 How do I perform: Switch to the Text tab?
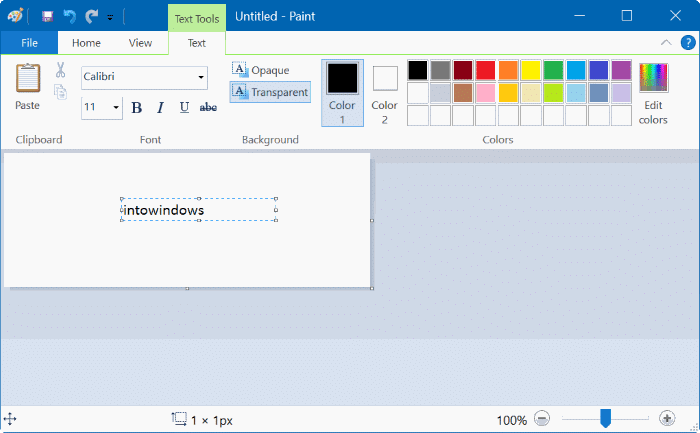196,43
